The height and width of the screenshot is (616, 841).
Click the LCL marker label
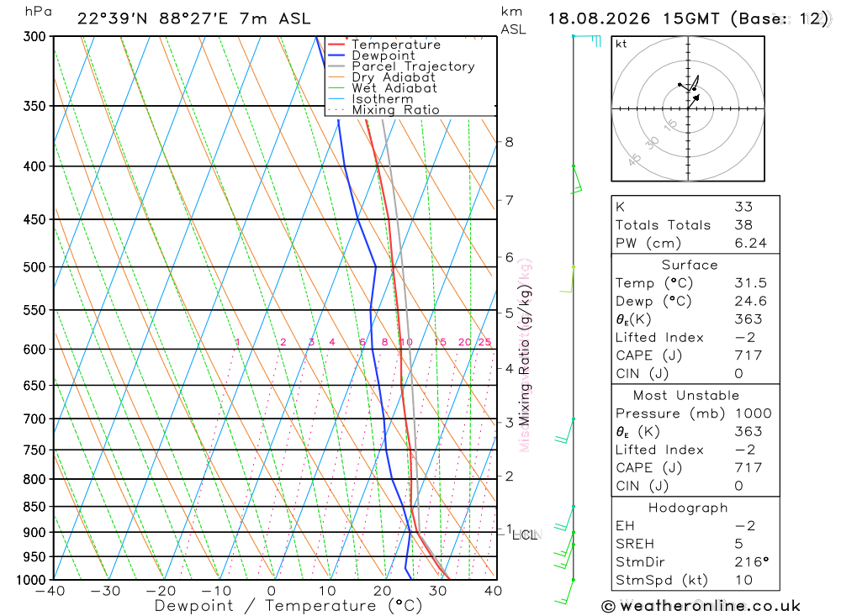pyautogui.click(x=524, y=535)
